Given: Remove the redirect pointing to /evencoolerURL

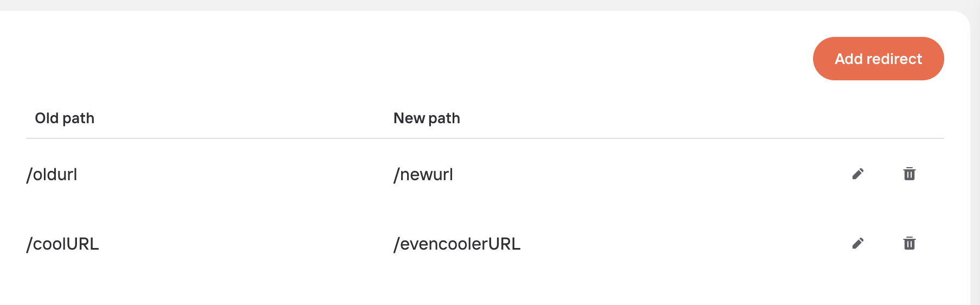Looking at the screenshot, I should (910, 244).
